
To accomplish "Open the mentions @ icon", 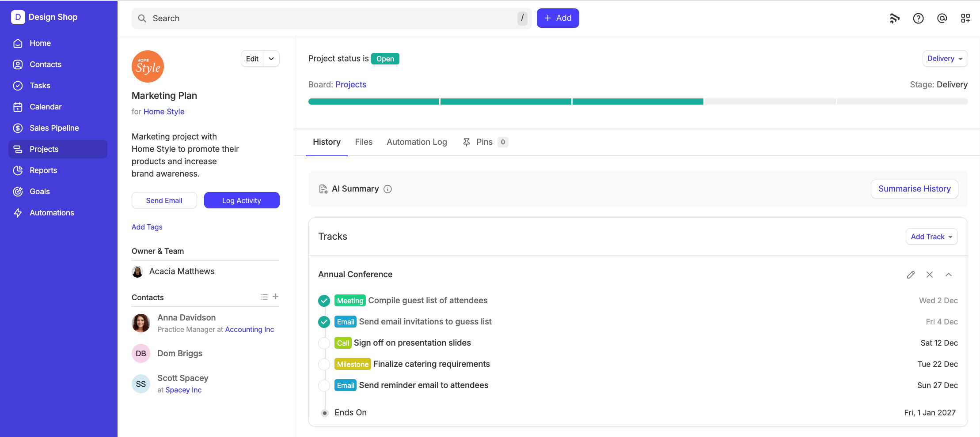I will point(942,18).
